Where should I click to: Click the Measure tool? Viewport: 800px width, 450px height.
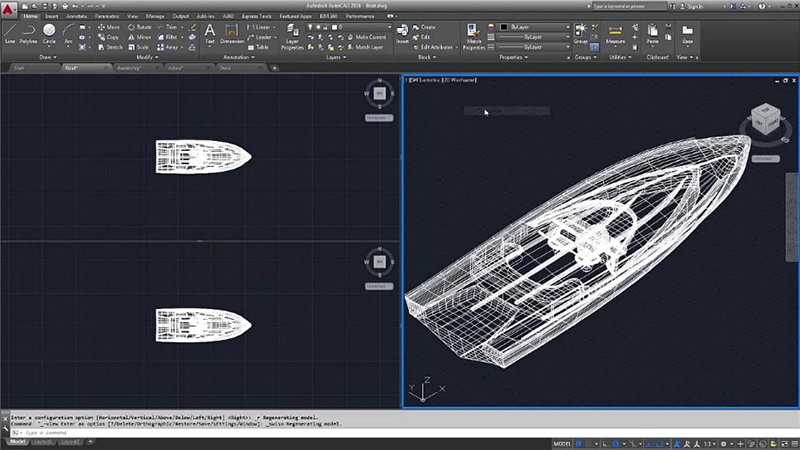[615, 34]
